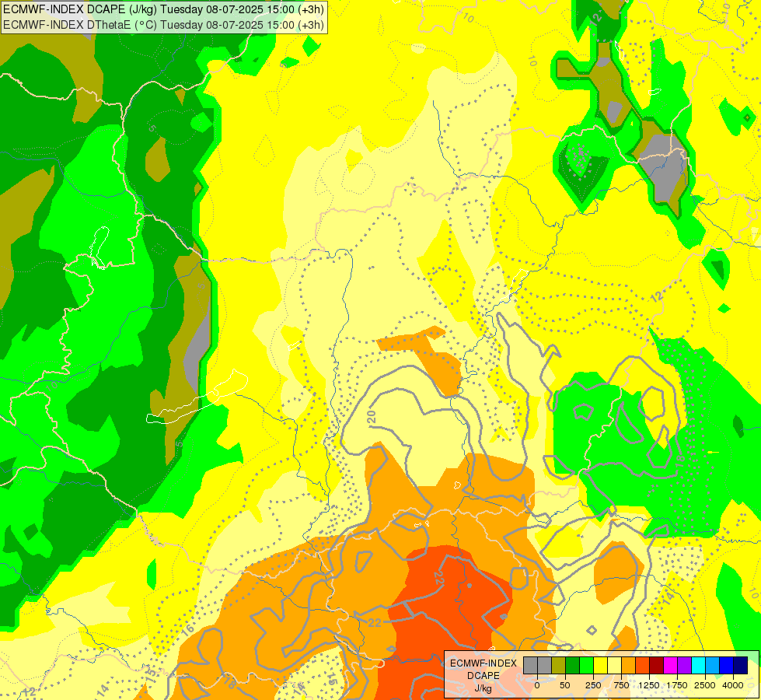The image size is (761, 700).
Task: Click the 16 dotted contour label
Action: point(188,629)
